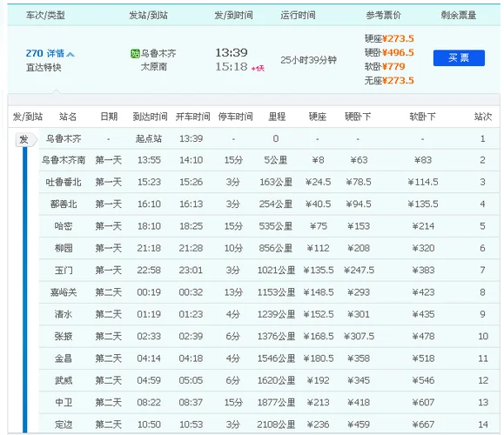Select the 嘉峪关 station row

point(269,292)
